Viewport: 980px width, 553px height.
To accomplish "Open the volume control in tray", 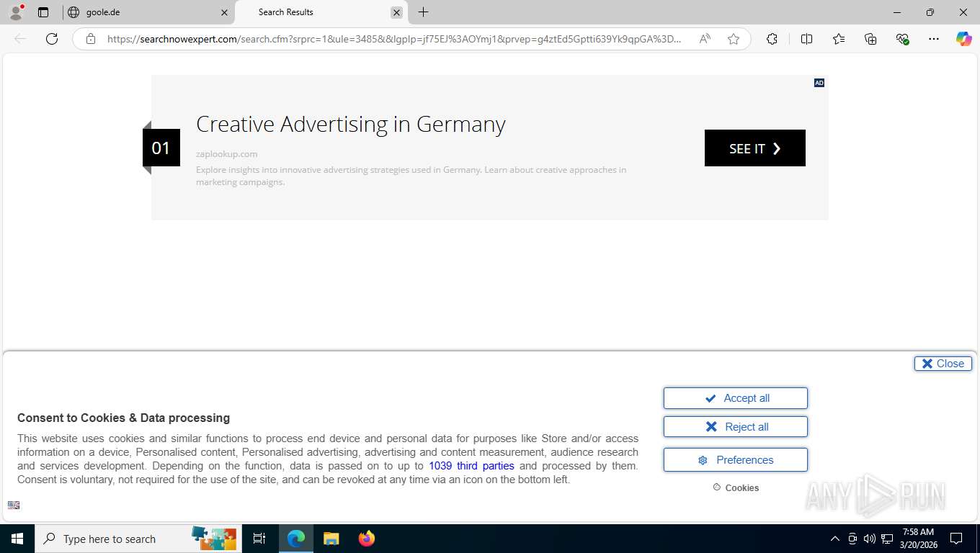I will pos(870,539).
